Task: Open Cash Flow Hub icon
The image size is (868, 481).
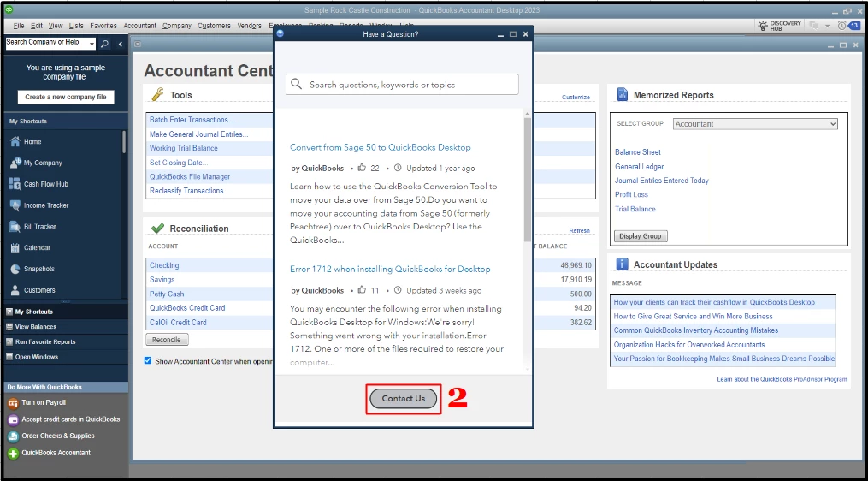Action: [15, 184]
